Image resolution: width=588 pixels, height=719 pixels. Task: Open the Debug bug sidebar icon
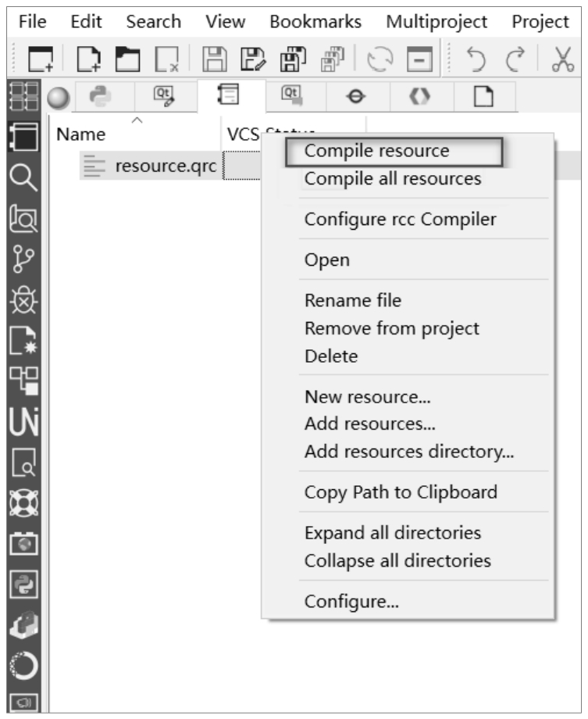pyautogui.click(x=24, y=300)
